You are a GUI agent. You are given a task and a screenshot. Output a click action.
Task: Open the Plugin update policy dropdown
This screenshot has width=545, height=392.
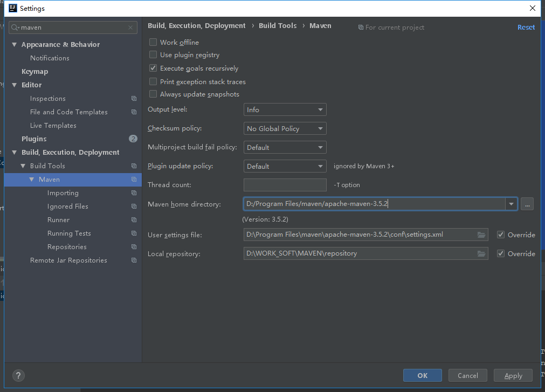285,166
